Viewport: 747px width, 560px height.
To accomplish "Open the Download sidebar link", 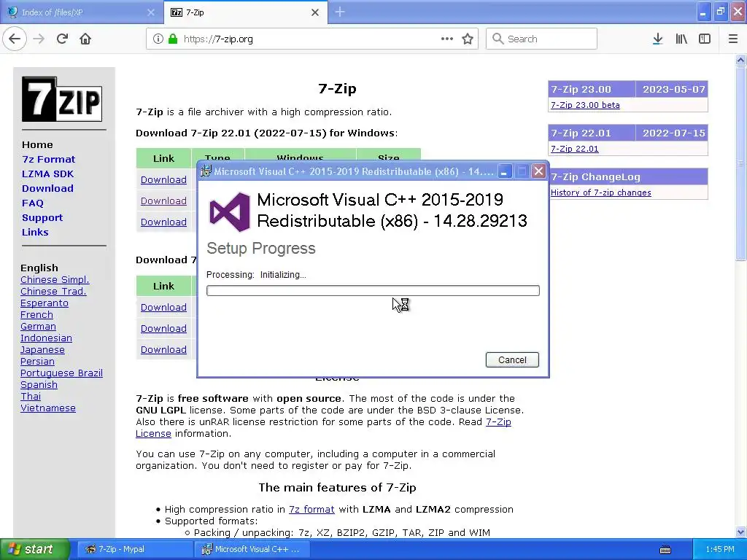I will (47, 188).
